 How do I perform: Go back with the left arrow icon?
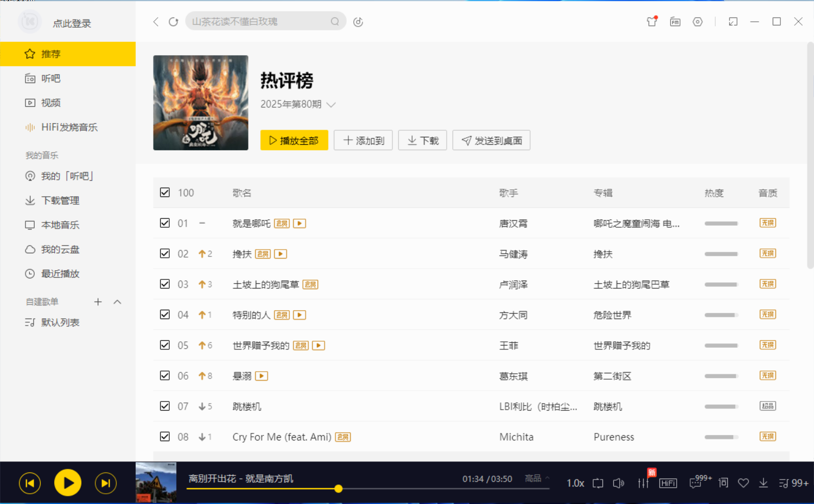156,22
